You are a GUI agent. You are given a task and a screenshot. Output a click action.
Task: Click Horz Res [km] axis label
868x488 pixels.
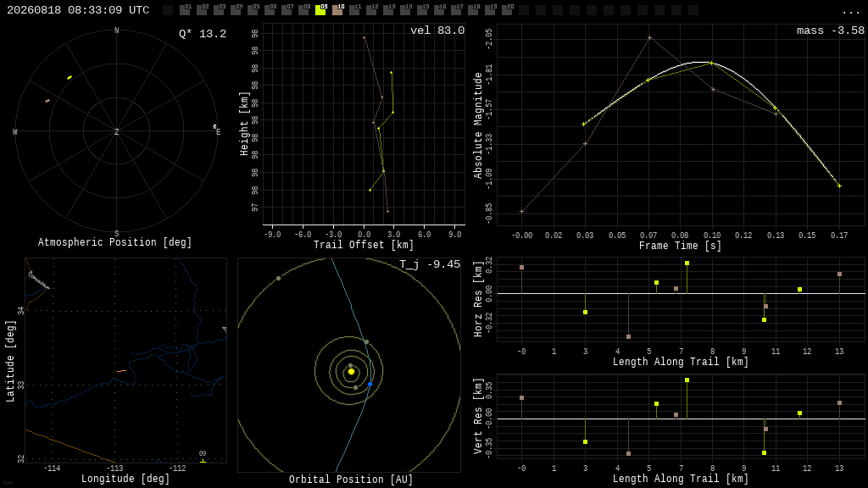click(478, 299)
